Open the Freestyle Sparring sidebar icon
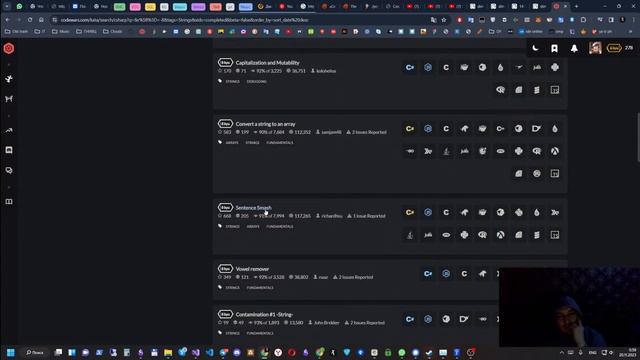This screenshot has width=640, height=360. click(9, 99)
